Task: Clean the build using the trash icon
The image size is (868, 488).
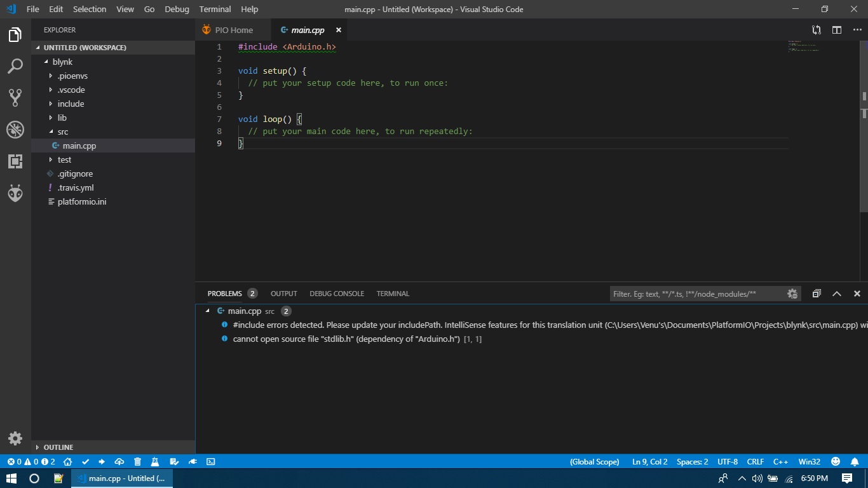Action: coord(137,462)
